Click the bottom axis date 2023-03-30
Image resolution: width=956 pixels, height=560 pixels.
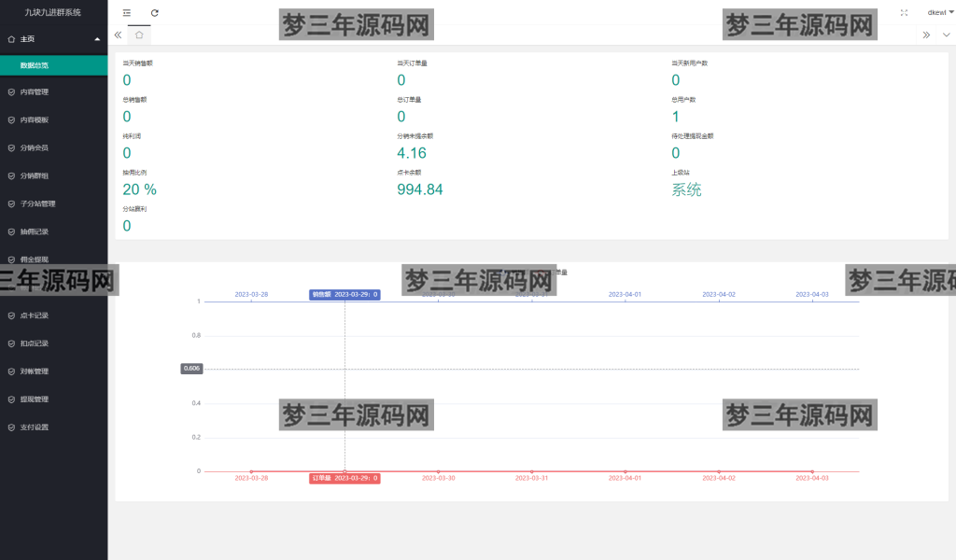click(439, 479)
